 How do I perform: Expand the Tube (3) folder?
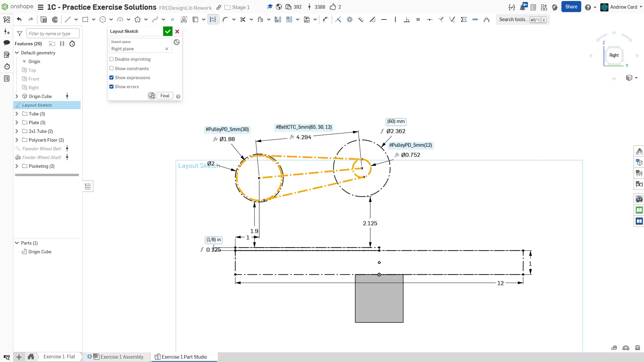[x=17, y=114]
